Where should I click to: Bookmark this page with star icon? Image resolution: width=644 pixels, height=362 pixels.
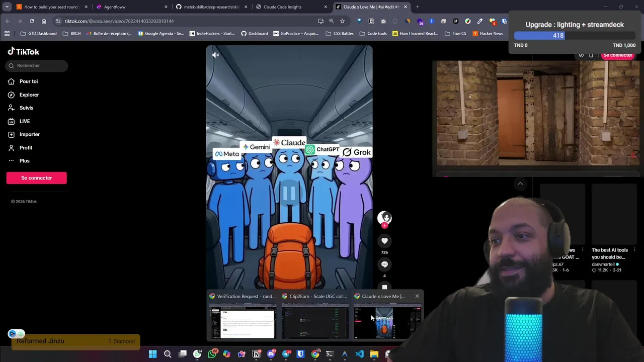342,21
